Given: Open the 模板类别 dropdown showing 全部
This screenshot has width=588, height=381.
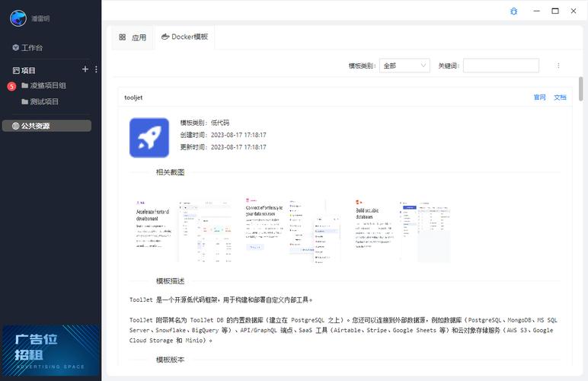Looking at the screenshot, I should (404, 66).
